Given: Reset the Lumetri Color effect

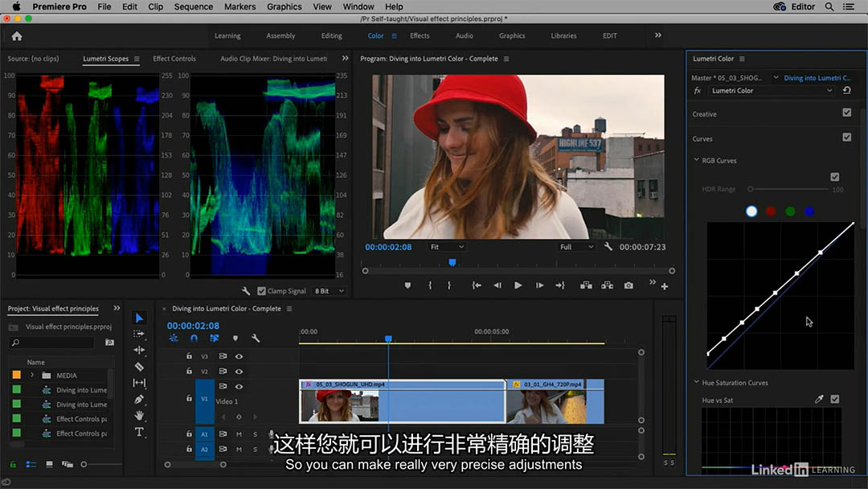Looking at the screenshot, I should pos(846,90).
